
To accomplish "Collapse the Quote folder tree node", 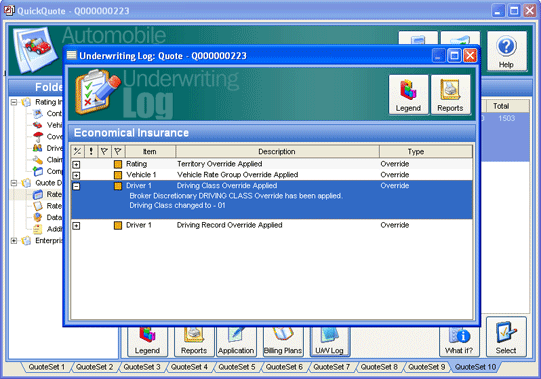I will 14,183.
